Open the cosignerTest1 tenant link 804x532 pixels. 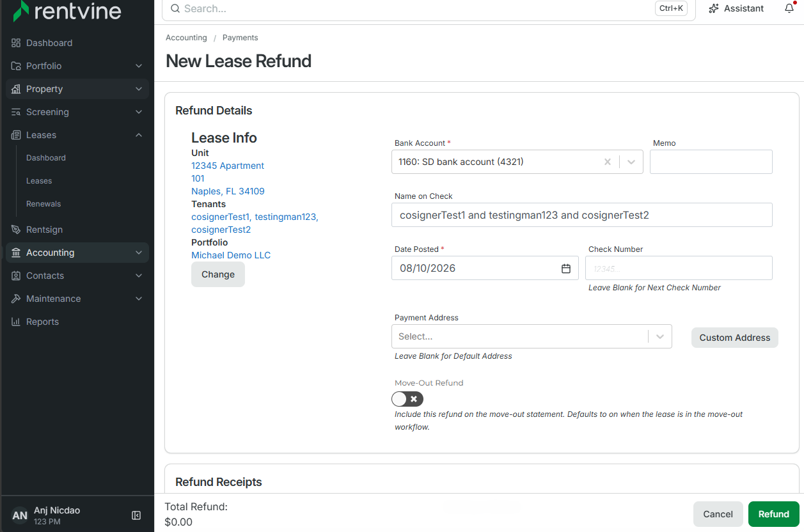tap(221, 217)
